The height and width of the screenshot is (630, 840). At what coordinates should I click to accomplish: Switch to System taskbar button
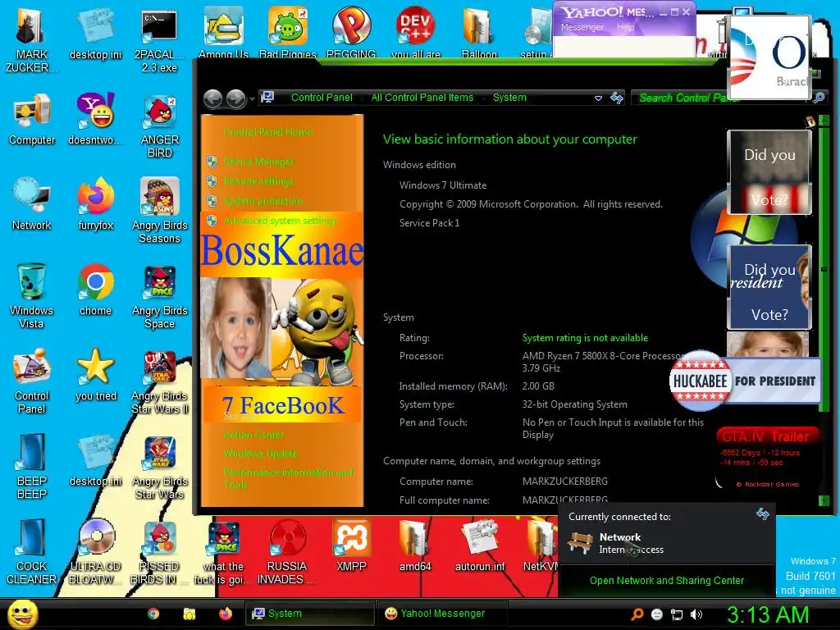pos(309,614)
